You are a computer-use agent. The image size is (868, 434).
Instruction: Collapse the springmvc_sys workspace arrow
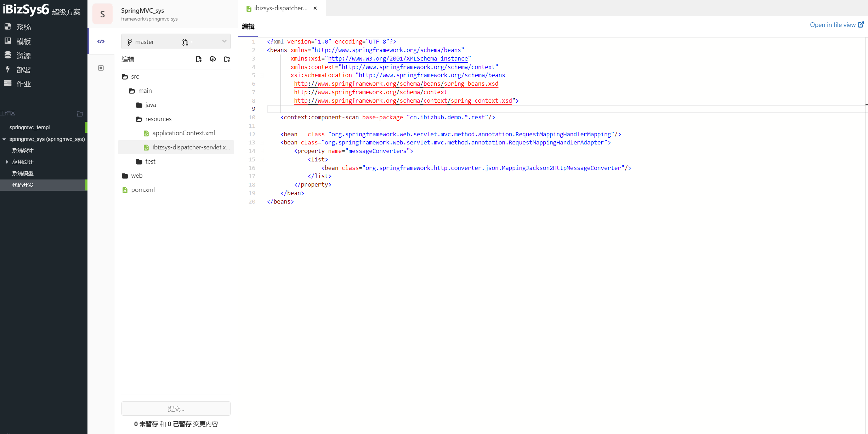4,139
